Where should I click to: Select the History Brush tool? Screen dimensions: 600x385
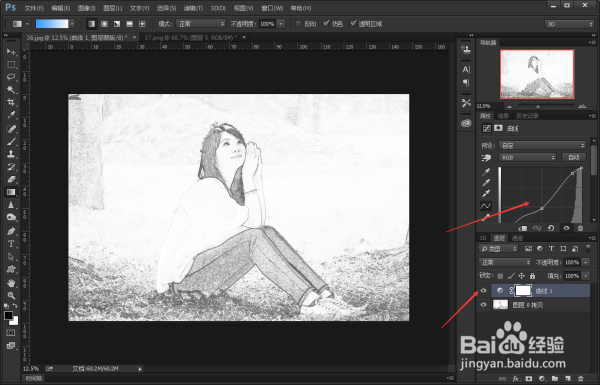[x=11, y=167]
